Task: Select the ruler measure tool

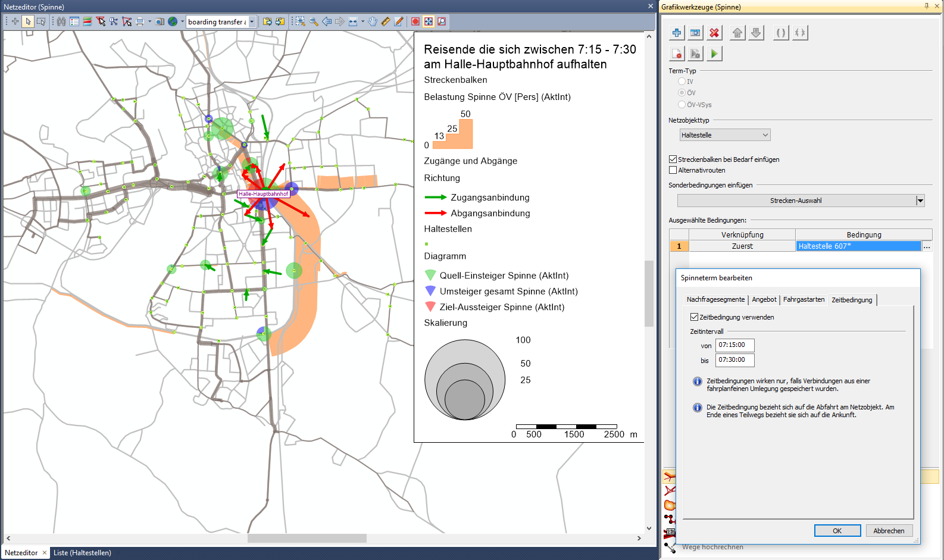Action: point(386,21)
